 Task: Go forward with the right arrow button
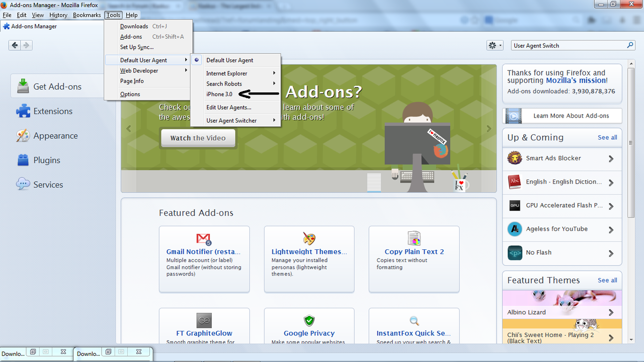tap(26, 45)
